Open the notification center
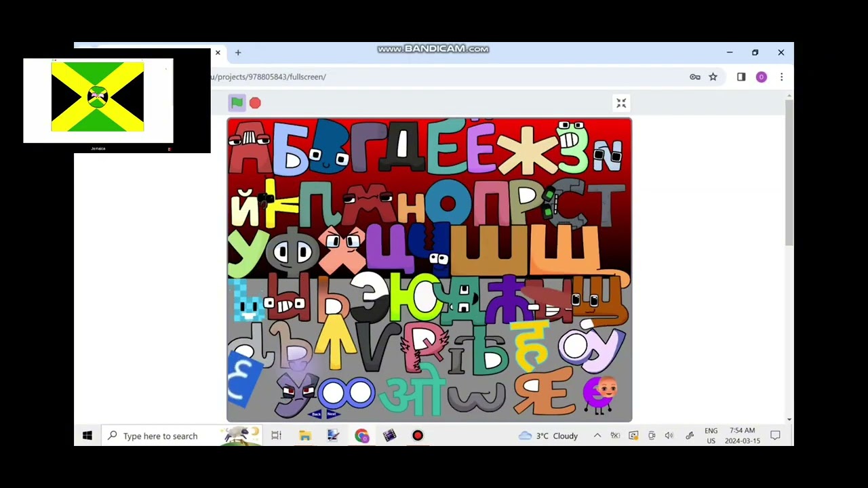Screen dimensions: 868x488 [x=775, y=436]
